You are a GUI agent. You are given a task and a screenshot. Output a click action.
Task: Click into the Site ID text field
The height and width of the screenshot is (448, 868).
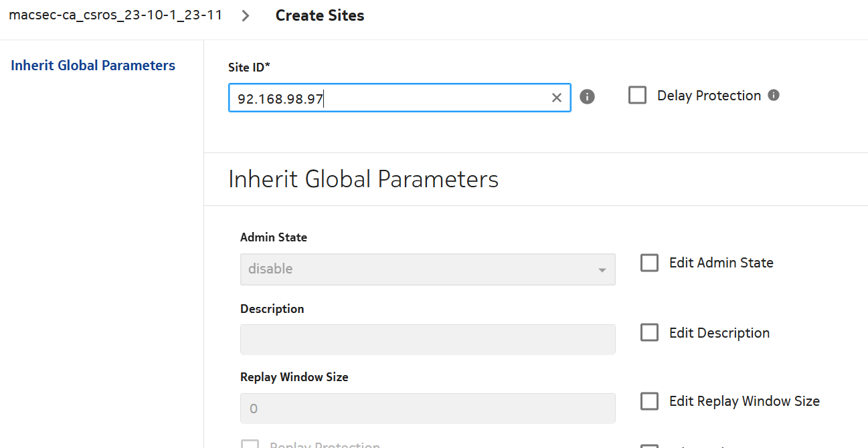388,98
